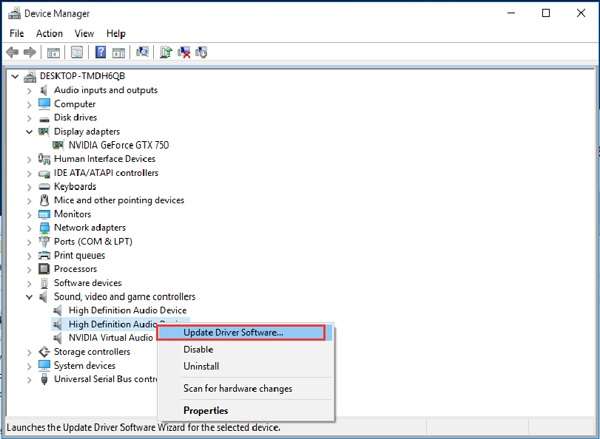600x439 pixels.
Task: Expand the System devices arrow
Action: (x=29, y=366)
